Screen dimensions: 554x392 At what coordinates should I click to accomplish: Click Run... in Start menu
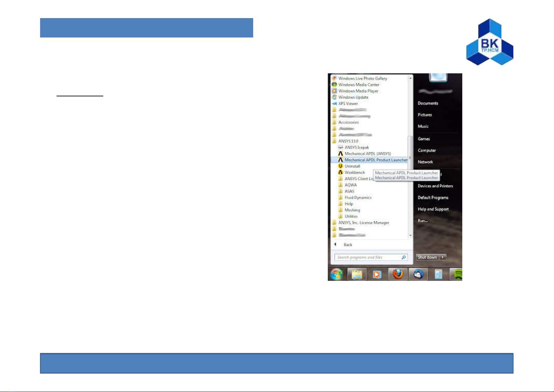[x=423, y=221]
